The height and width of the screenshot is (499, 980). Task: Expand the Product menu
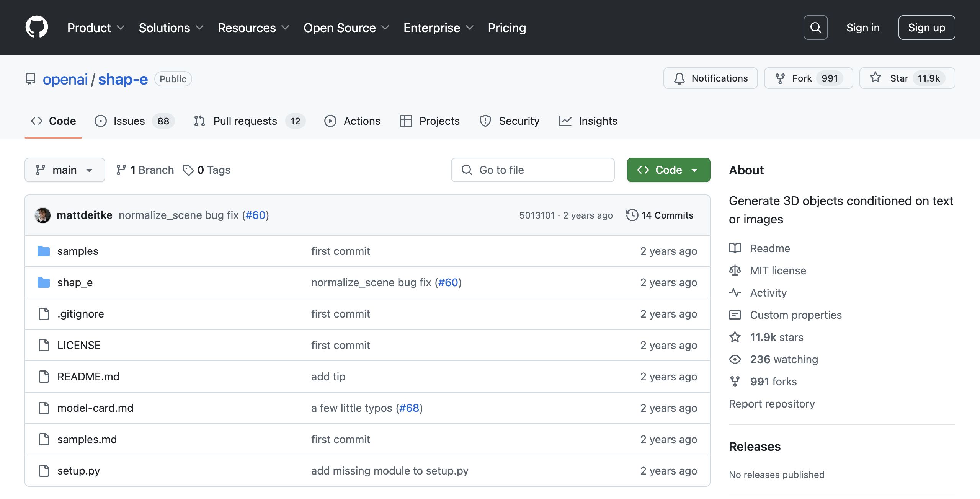[x=96, y=28]
